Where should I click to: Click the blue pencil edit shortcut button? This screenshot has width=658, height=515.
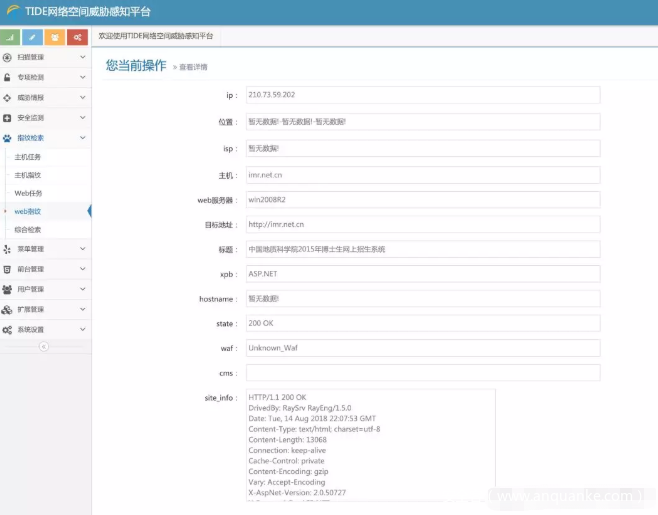[33, 38]
